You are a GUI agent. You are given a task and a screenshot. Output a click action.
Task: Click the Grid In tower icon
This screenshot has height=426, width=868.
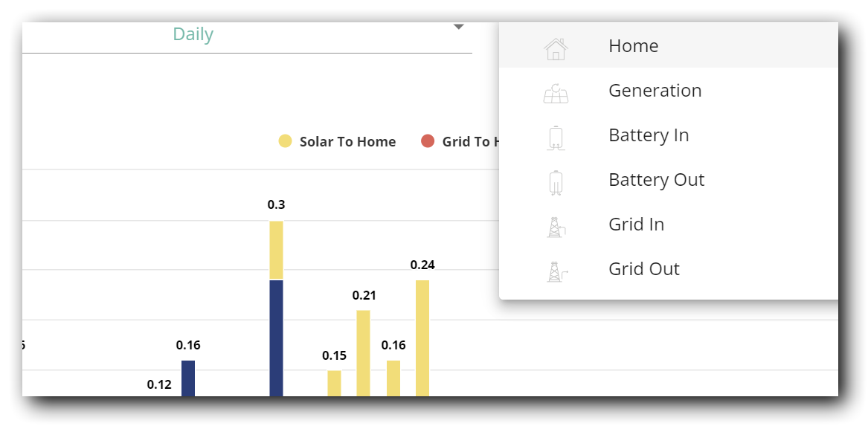click(x=556, y=227)
